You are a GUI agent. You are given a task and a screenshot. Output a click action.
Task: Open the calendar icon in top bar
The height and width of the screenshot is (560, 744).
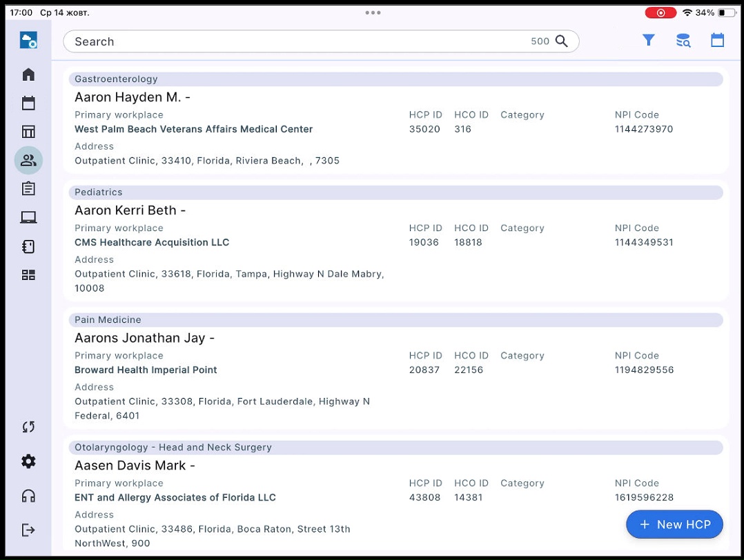click(718, 40)
